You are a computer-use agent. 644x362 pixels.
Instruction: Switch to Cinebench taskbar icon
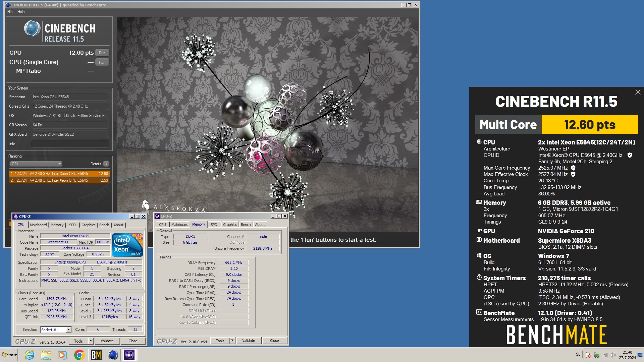113,355
